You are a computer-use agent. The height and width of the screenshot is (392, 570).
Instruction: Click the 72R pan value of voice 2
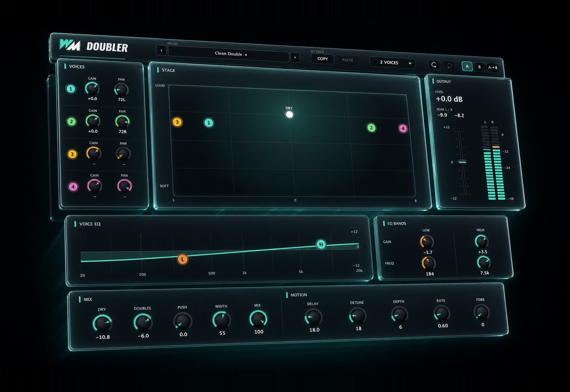point(123,132)
